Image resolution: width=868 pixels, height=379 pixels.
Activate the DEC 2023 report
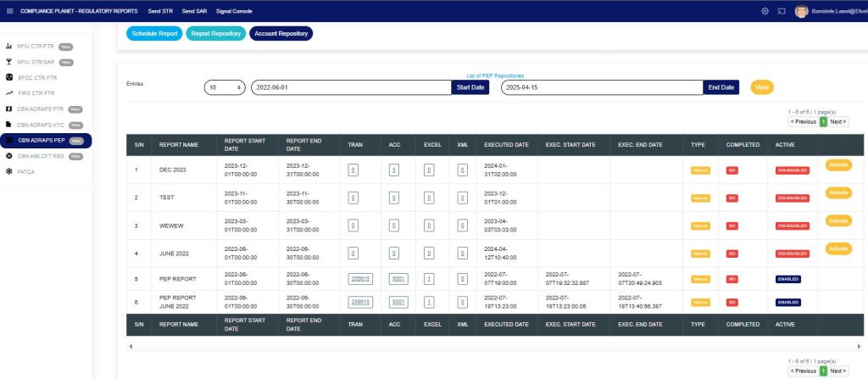point(837,164)
